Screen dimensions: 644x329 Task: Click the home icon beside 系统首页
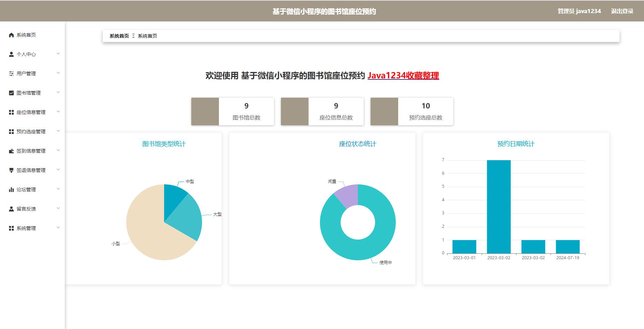[x=11, y=35]
